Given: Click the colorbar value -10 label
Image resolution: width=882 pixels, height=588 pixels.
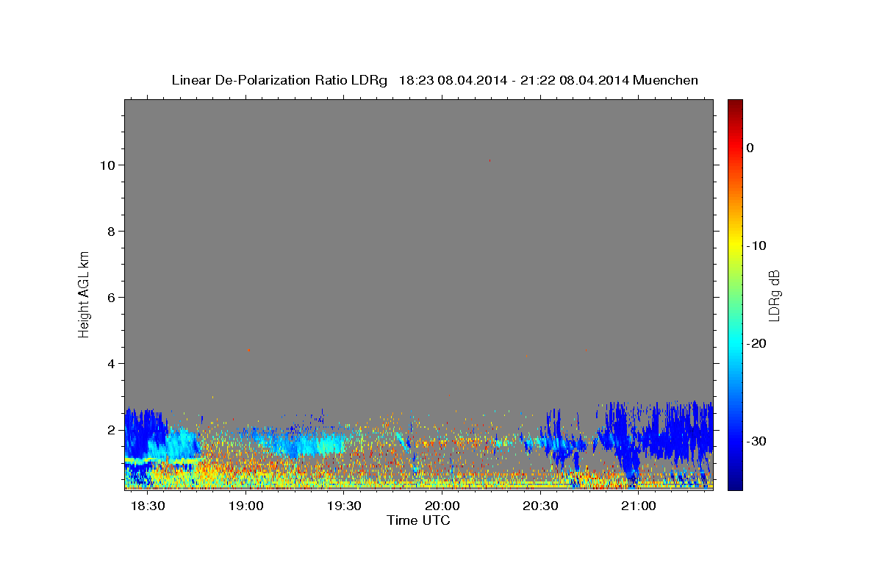Looking at the screenshot, I should point(758,245).
